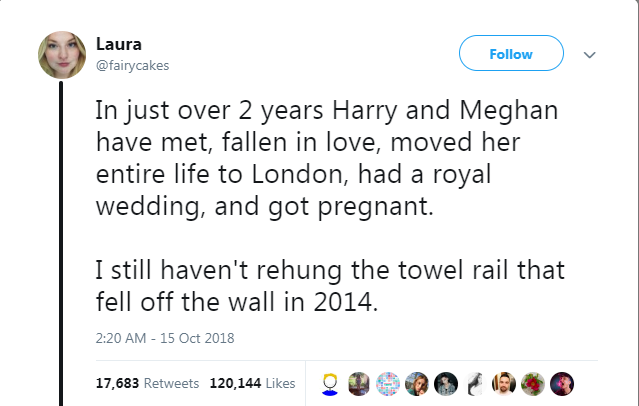
Task: Click the bearded man liker avatar
Action: 505,383
